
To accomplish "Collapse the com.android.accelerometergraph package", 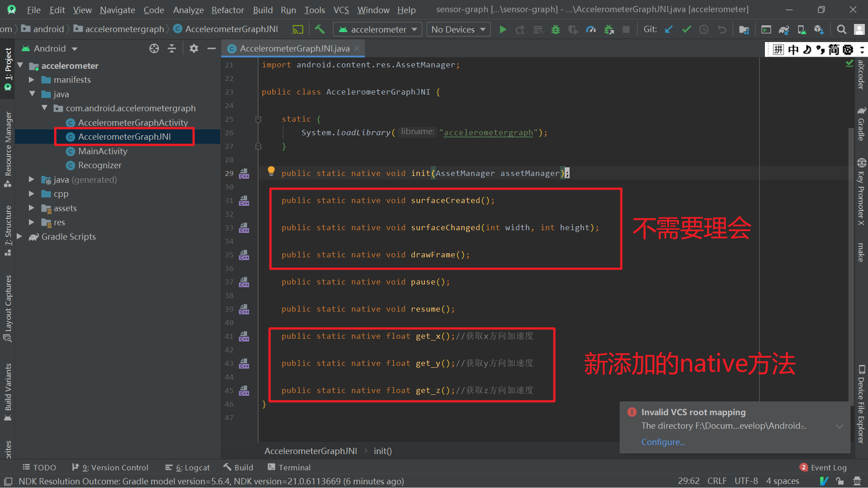I will [x=44, y=108].
